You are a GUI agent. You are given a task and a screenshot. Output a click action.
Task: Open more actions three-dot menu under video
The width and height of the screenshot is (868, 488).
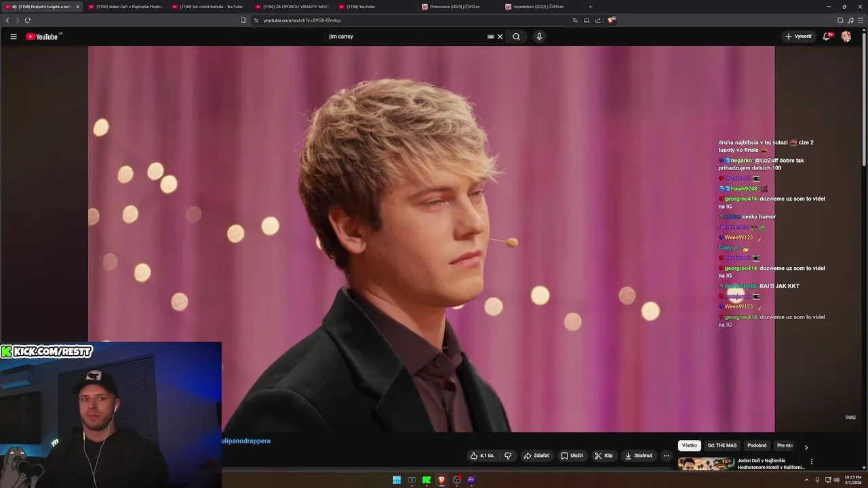click(667, 455)
